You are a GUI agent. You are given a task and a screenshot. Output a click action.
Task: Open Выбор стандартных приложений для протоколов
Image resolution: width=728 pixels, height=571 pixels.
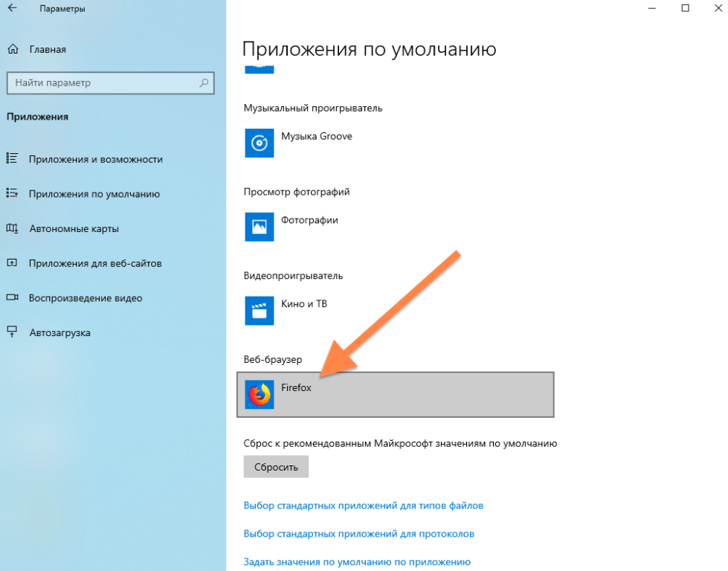click(x=359, y=534)
